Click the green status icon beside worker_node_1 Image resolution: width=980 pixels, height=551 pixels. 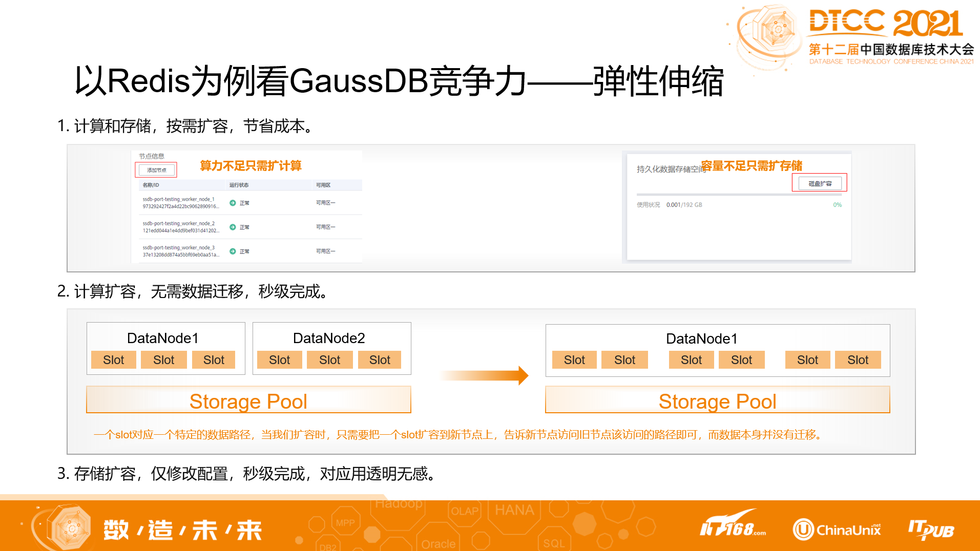232,202
